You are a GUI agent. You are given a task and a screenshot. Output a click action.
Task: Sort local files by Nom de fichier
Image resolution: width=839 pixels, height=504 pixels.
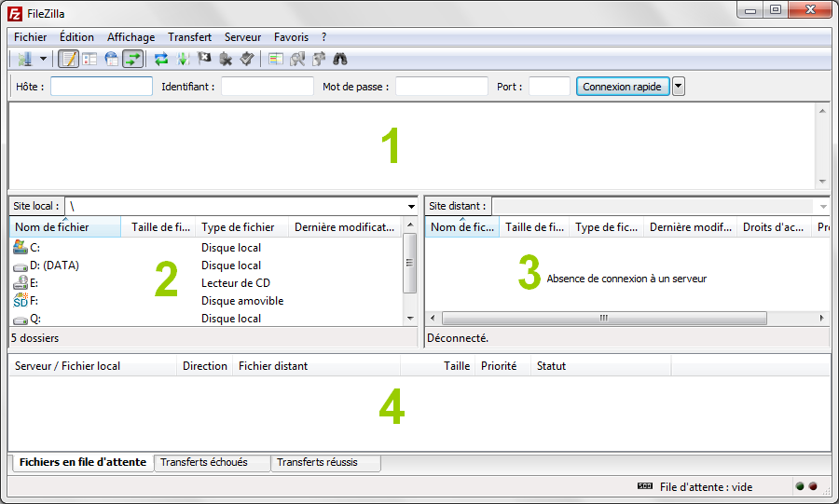coord(65,227)
